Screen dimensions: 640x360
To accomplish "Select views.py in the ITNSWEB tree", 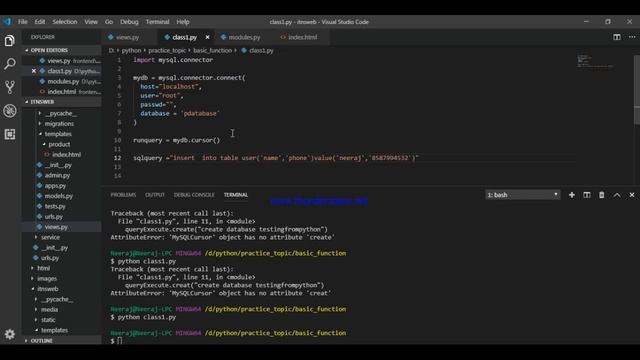I will (56, 227).
